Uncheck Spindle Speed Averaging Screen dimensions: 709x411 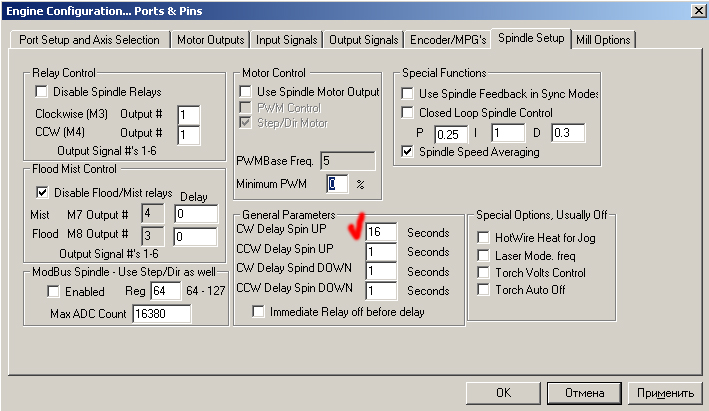coord(407,152)
